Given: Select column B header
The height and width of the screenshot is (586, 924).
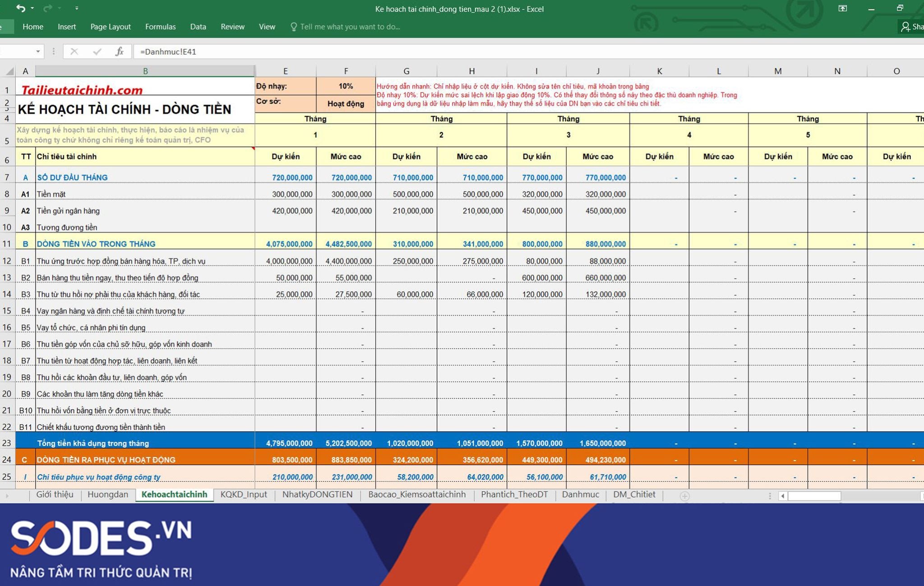Looking at the screenshot, I should pyautogui.click(x=145, y=71).
